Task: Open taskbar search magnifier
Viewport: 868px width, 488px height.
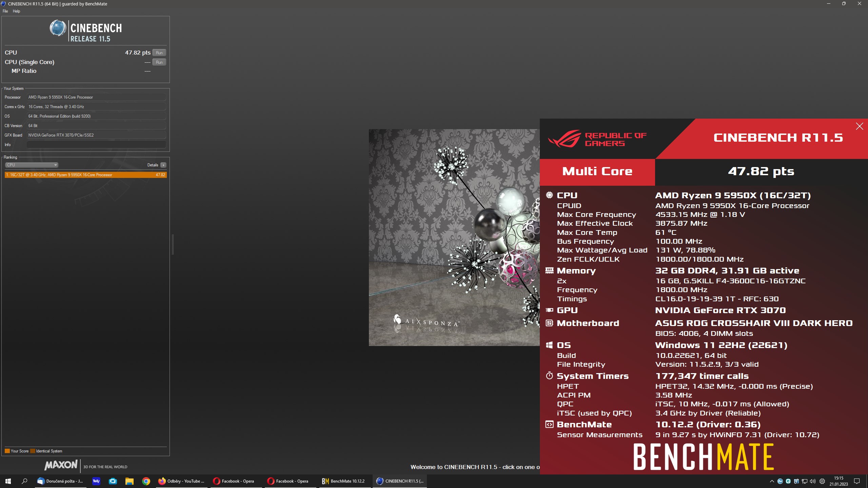Action: tap(24, 481)
